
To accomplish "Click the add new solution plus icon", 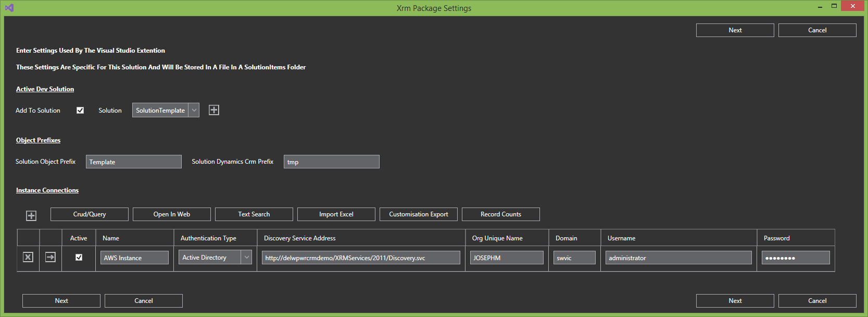I will pyautogui.click(x=213, y=110).
